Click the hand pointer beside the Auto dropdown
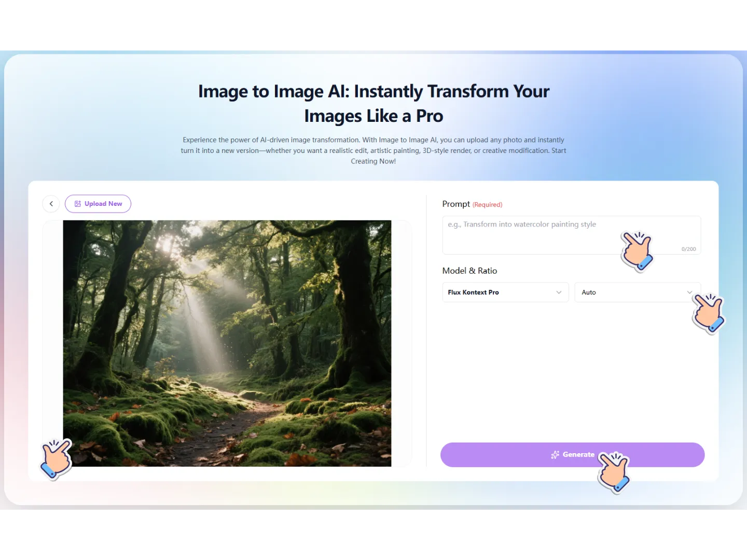The height and width of the screenshot is (560, 747). (708, 313)
